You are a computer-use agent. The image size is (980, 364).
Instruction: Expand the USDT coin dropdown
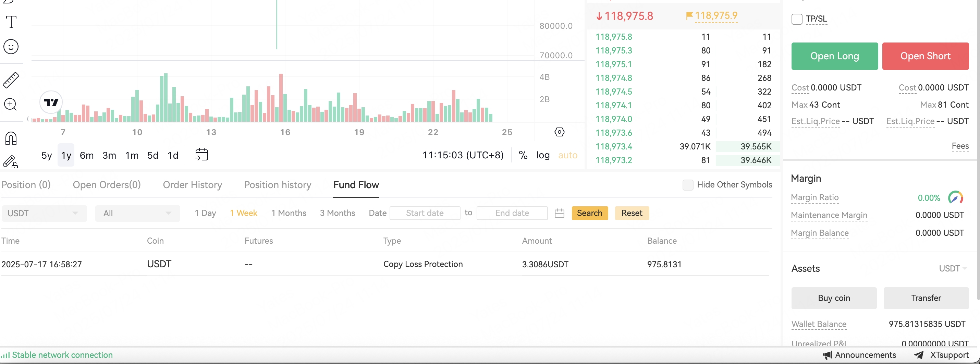coord(44,214)
